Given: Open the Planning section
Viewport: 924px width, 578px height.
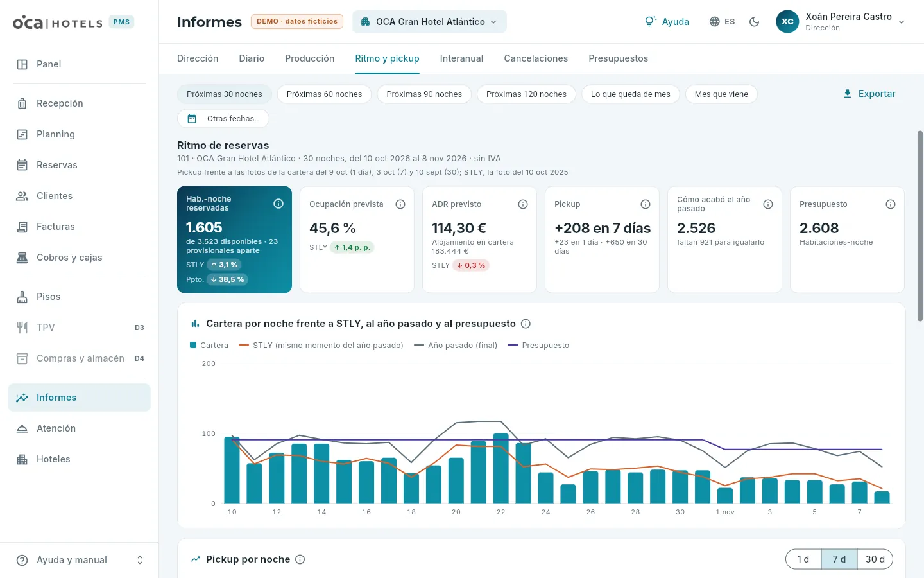Looking at the screenshot, I should pos(79,134).
